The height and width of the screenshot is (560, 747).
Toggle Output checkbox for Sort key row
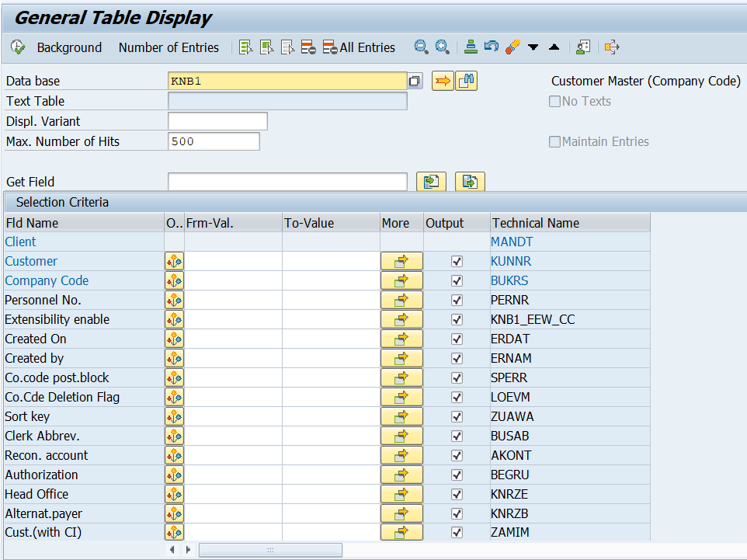[x=457, y=416]
